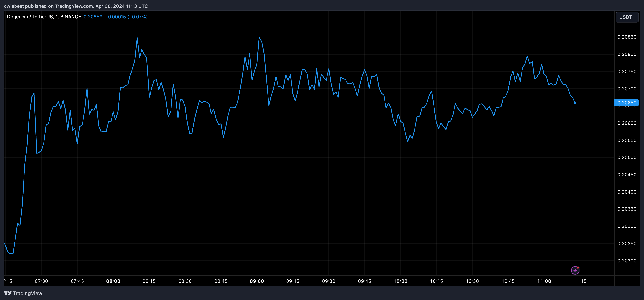This screenshot has width=644, height=300.
Task: Select the 08:00 time axis label
Action: [113, 281]
